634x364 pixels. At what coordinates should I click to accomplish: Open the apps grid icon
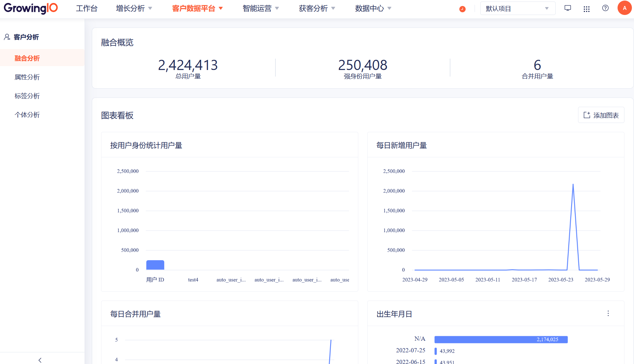(x=586, y=9)
